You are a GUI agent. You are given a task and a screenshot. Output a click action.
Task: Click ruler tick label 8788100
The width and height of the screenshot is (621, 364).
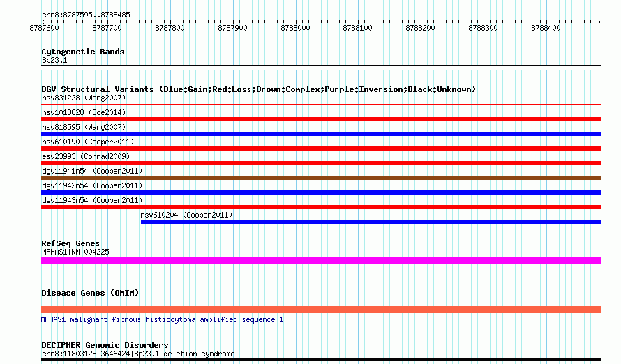(x=358, y=28)
